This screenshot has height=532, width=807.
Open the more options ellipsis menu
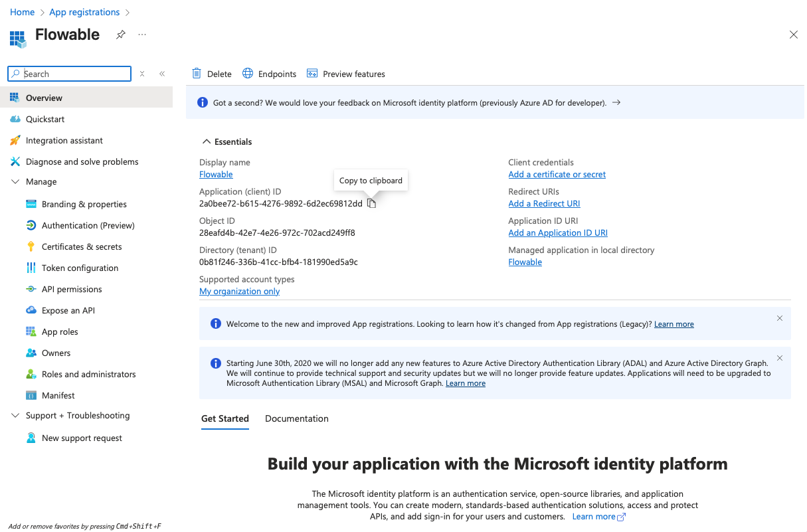click(142, 35)
